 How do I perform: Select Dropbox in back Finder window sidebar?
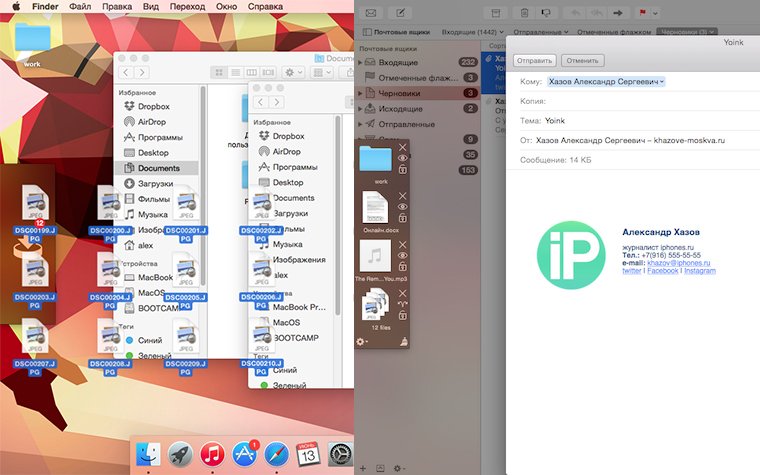pyautogui.click(x=156, y=106)
